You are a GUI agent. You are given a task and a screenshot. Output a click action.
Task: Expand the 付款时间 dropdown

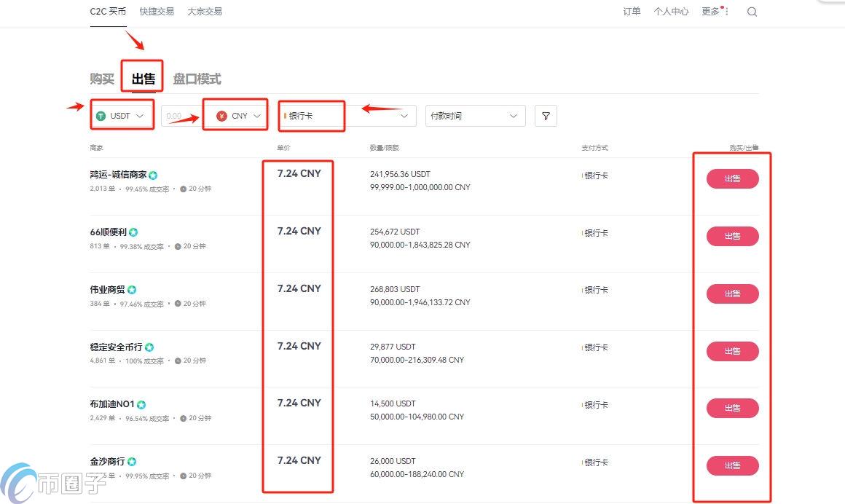[x=475, y=115]
